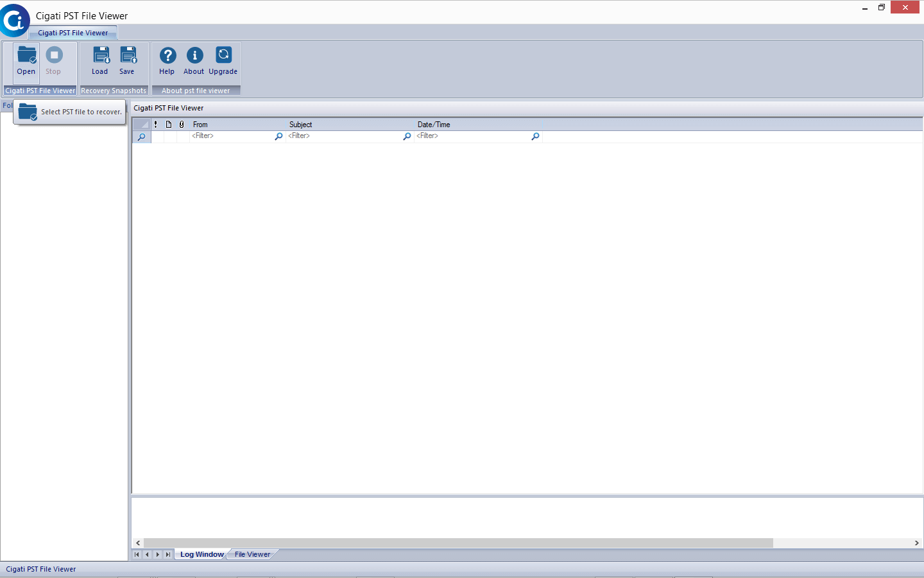Image resolution: width=924 pixels, height=578 pixels.
Task: Open a PST file with Open button
Action: 26,62
